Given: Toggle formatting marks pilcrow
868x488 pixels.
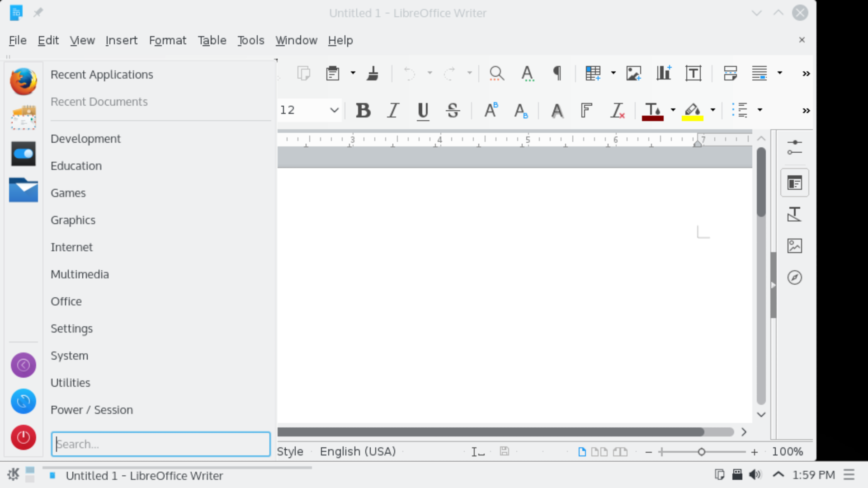Looking at the screenshot, I should click(x=557, y=73).
